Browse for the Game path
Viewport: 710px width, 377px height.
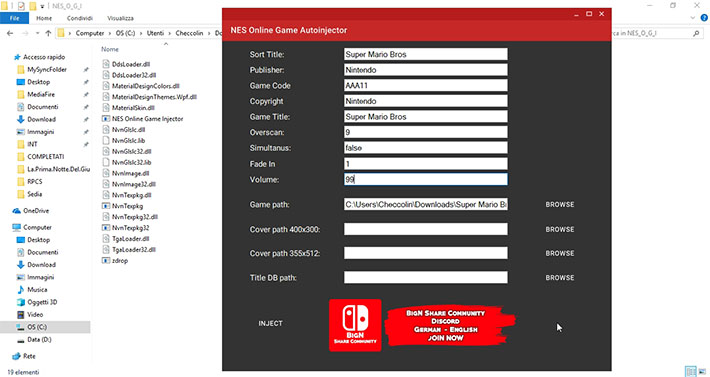560,205
